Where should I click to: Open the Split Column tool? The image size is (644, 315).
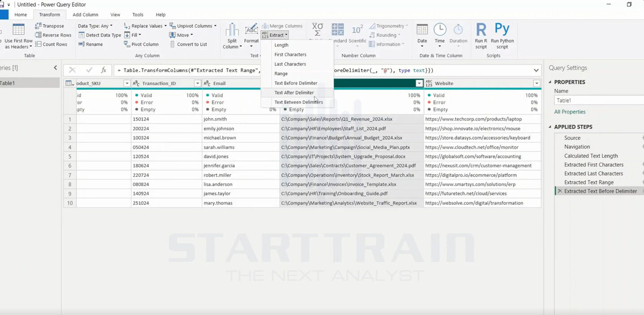(232, 36)
